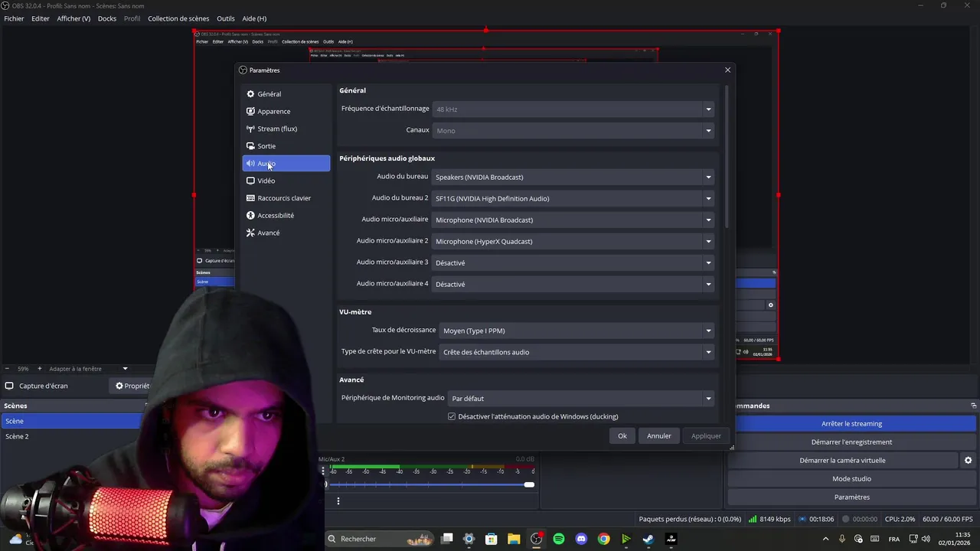980x551 pixels.
Task: Open the Mic/Aux 2 three-dot options menu
Action: click(323, 471)
